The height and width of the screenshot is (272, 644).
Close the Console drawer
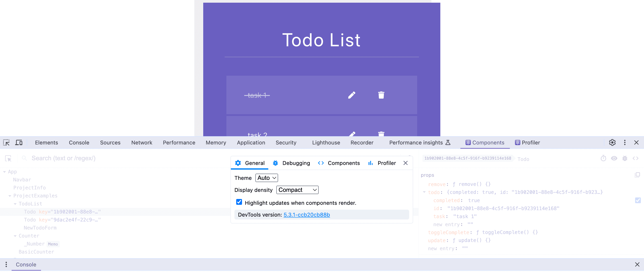pyautogui.click(x=637, y=264)
